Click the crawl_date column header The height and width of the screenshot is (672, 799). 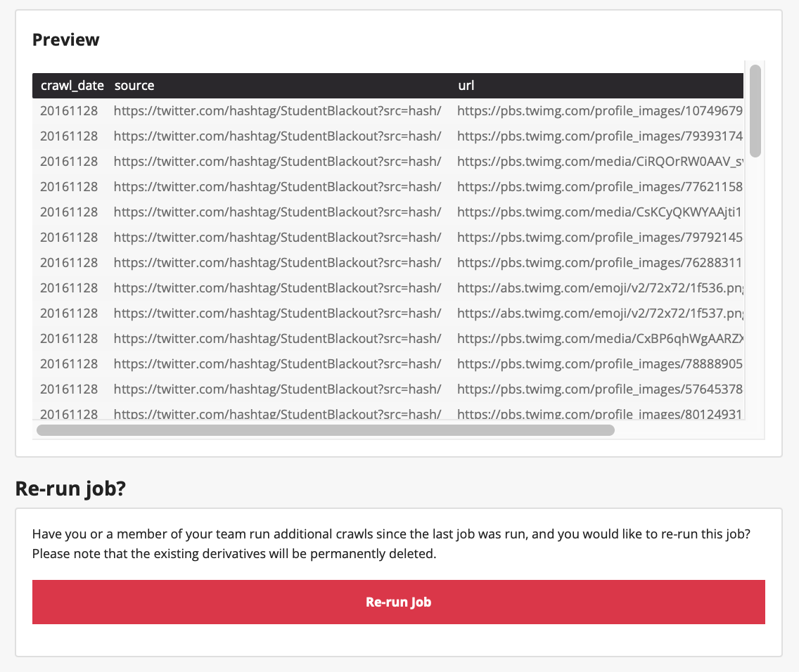click(x=72, y=86)
